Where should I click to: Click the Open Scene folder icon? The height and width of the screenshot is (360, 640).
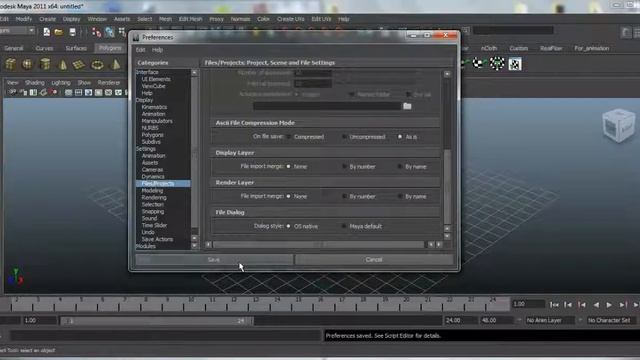coord(59,32)
